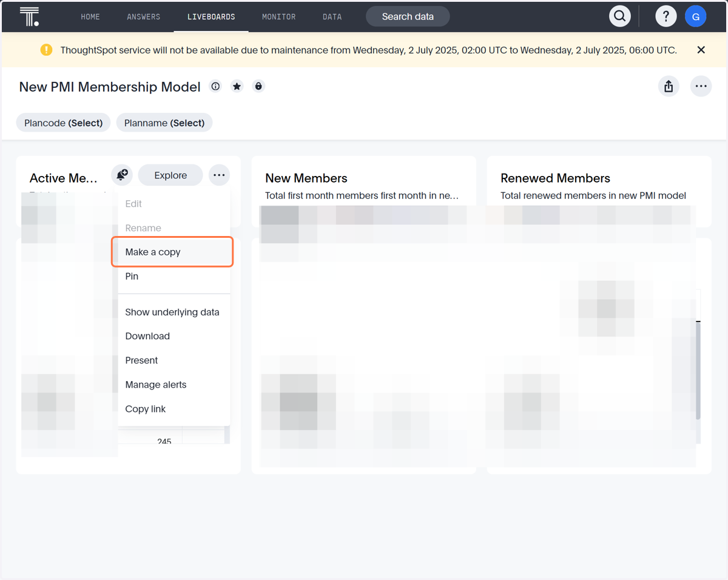
Task: Choose Edit in the tile menu
Action: click(174, 204)
